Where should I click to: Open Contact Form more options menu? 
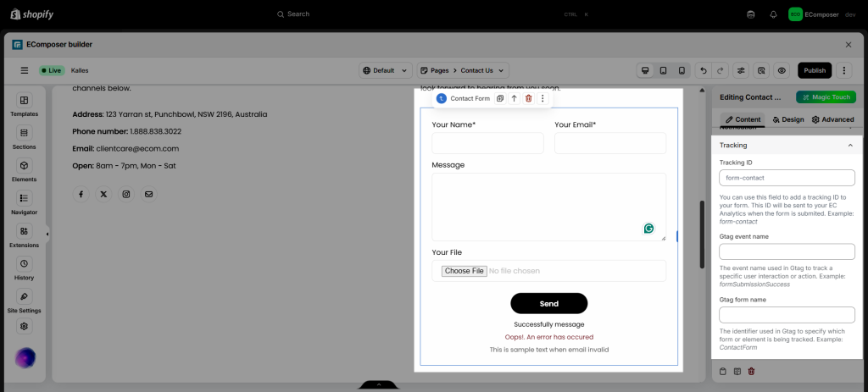click(542, 99)
